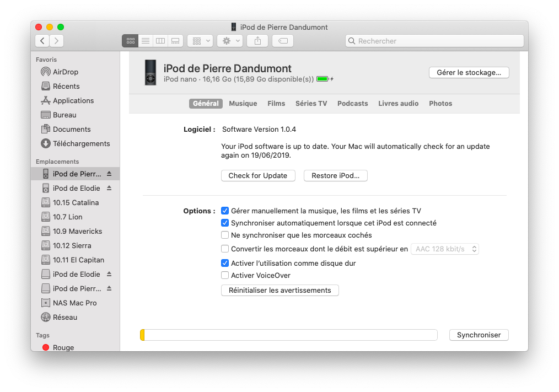Switch to the Podcasts tab
Screen dimensions: 559x392
[x=353, y=104]
